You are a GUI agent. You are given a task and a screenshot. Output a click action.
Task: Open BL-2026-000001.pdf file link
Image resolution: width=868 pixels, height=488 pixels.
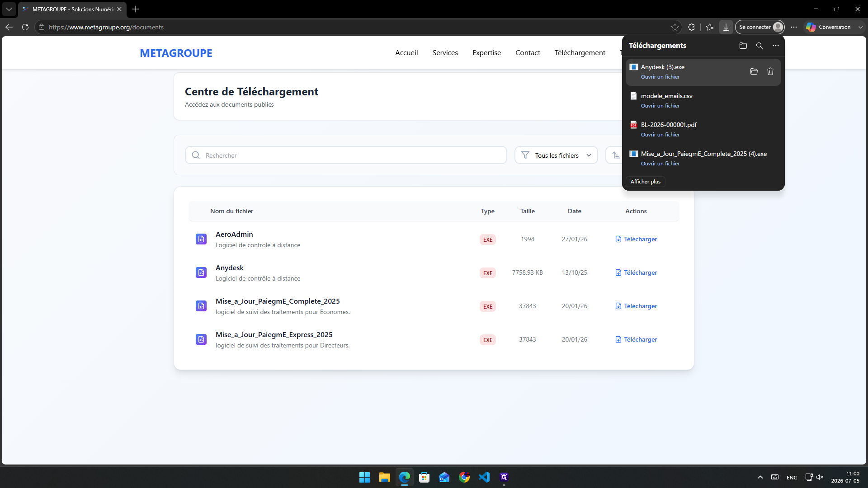pyautogui.click(x=660, y=135)
